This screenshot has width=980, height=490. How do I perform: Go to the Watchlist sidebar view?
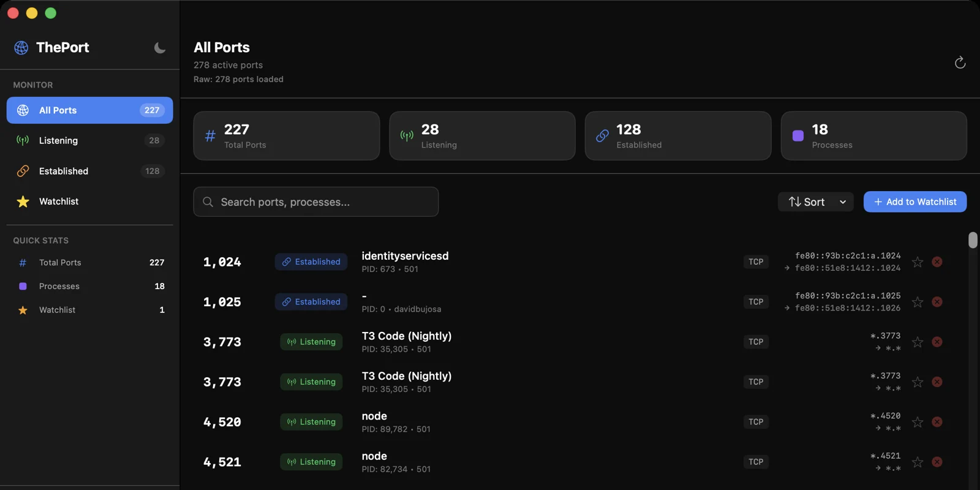pos(89,201)
